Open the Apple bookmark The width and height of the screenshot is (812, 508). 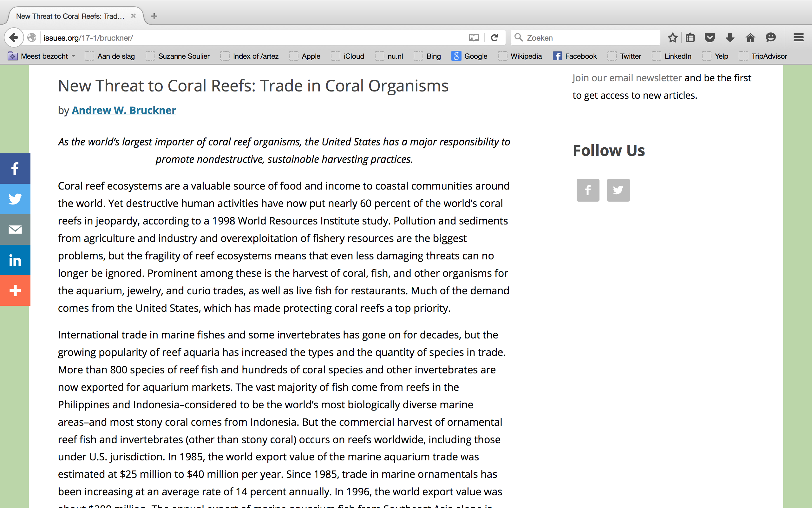click(305, 56)
